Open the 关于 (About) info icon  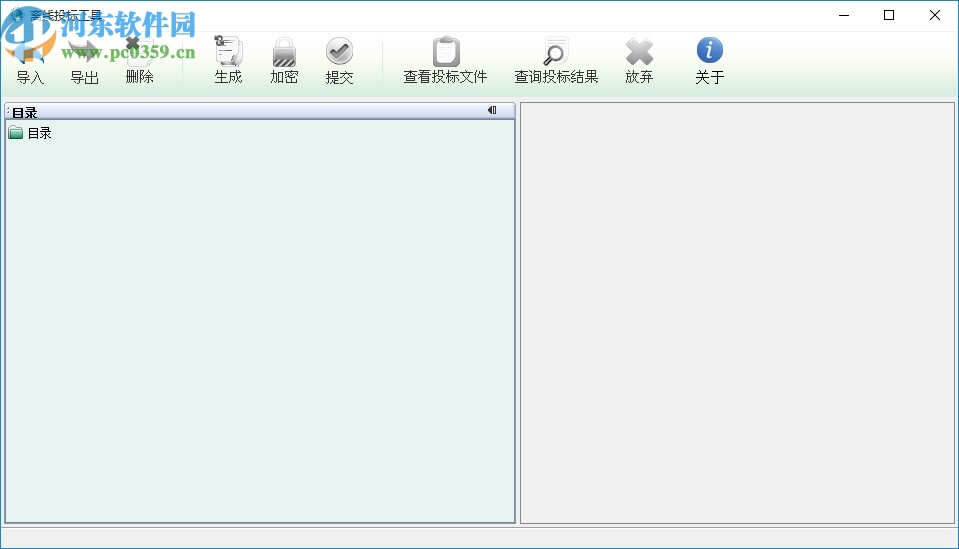(709, 50)
